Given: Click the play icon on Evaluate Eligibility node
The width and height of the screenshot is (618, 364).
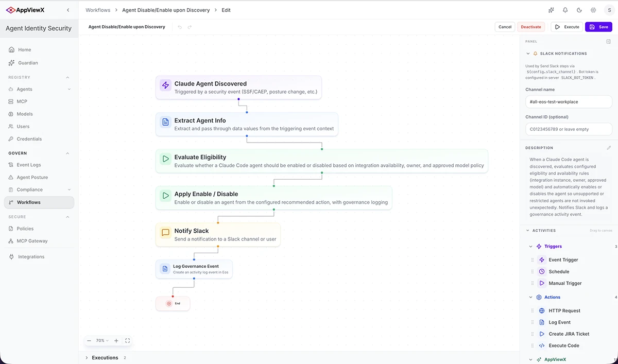Looking at the screenshot, I should (165, 159).
